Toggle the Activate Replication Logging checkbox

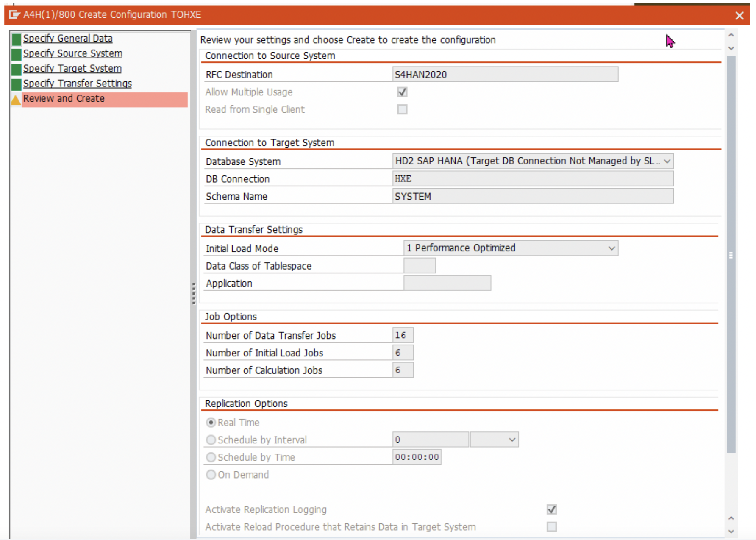(x=551, y=509)
